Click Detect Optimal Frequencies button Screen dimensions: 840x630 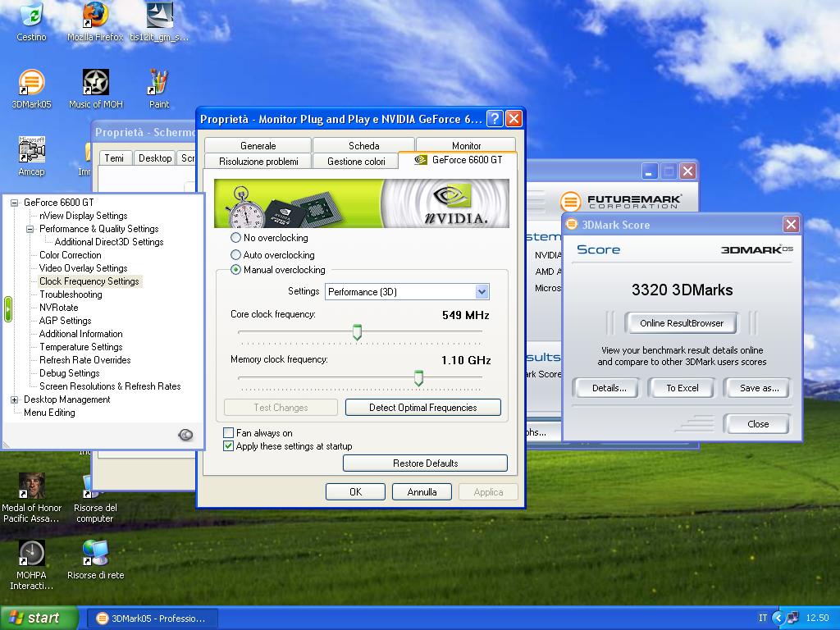tap(423, 407)
